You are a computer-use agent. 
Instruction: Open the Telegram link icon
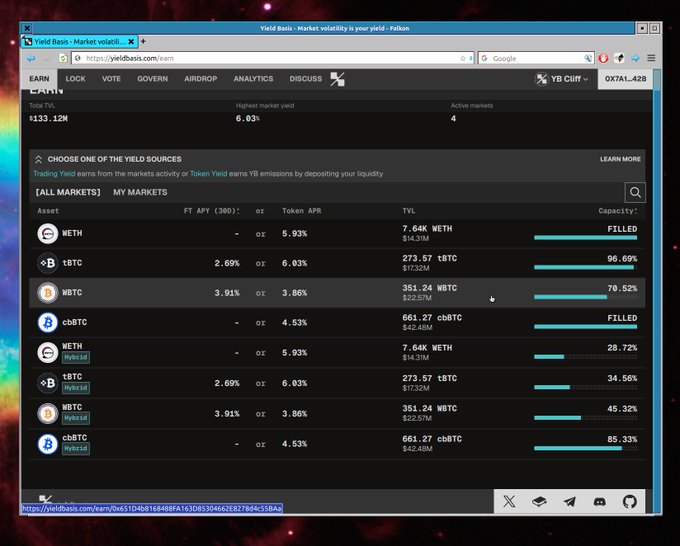point(569,502)
